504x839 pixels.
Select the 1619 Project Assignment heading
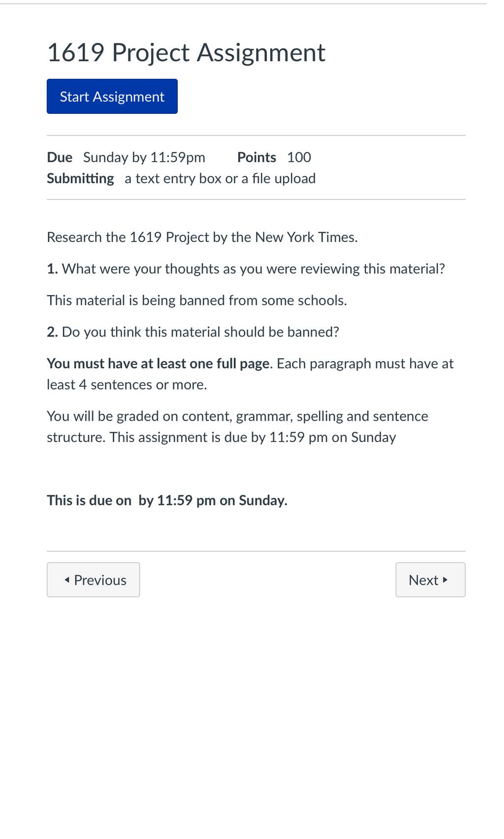(186, 52)
